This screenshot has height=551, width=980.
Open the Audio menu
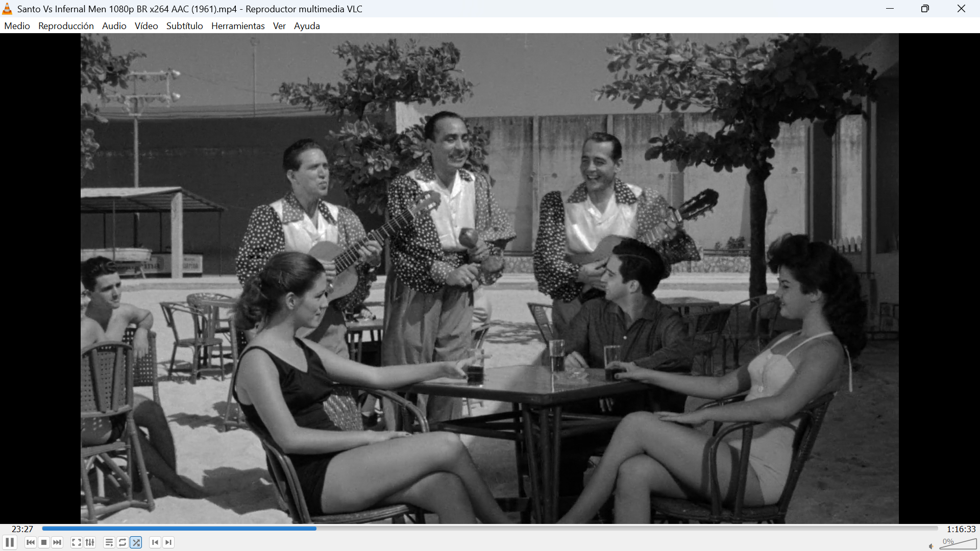point(114,26)
